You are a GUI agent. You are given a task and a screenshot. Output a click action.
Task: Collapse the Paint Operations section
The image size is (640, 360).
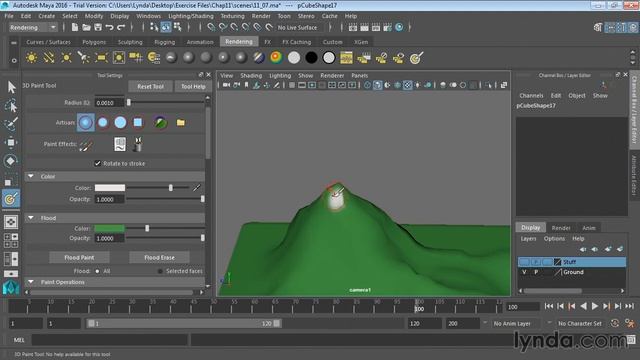[31, 282]
